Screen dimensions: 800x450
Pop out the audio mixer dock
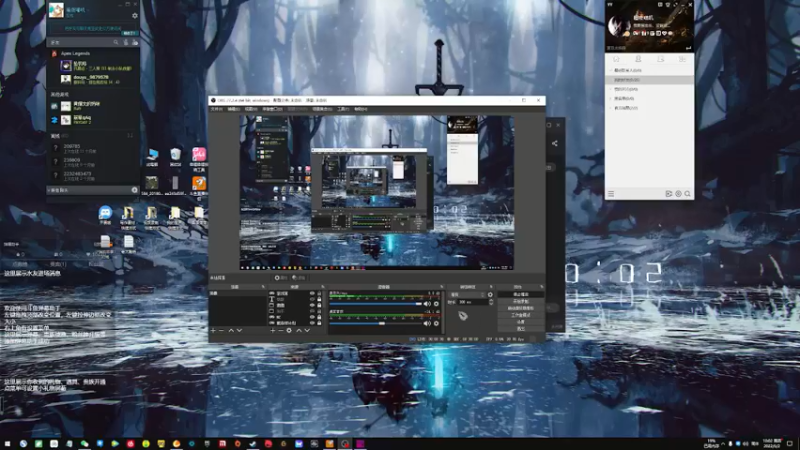(x=442, y=287)
